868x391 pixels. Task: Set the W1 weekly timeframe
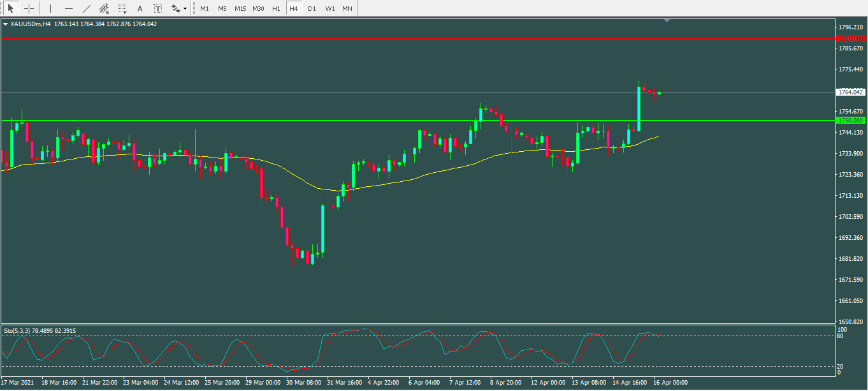point(329,8)
